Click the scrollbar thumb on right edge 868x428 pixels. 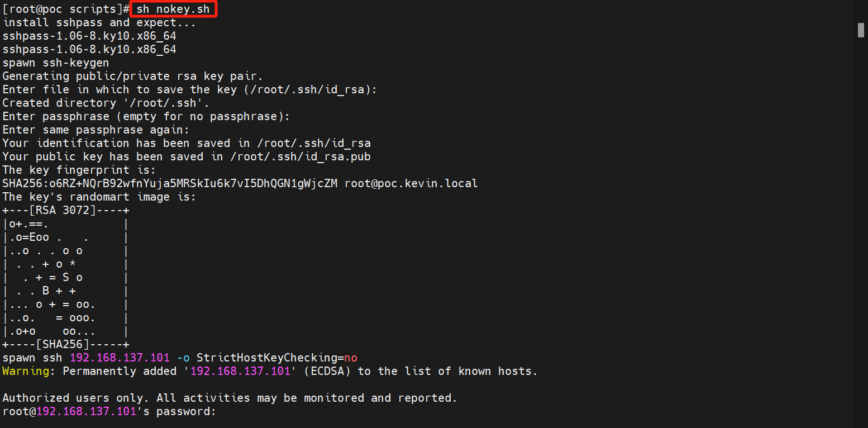pos(861,30)
